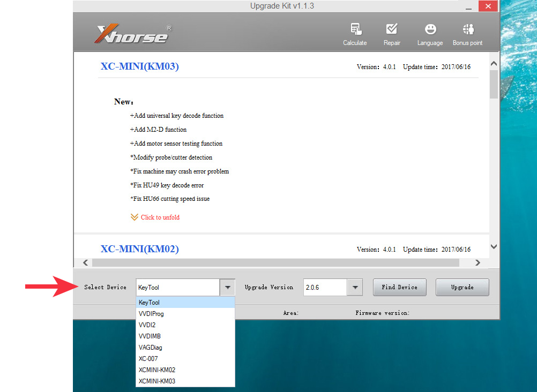Click the Select Device combo box field
The image size is (537, 392).
point(178,287)
